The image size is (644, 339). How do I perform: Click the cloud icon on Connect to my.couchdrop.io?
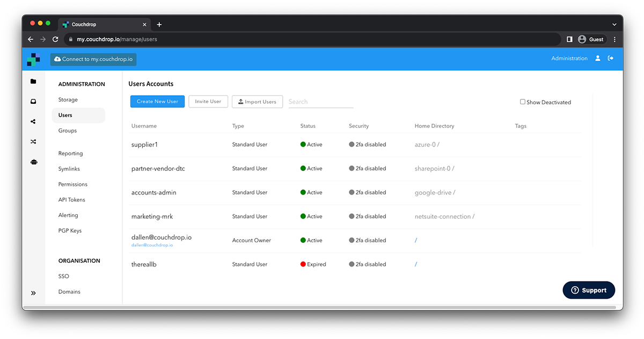[57, 60]
